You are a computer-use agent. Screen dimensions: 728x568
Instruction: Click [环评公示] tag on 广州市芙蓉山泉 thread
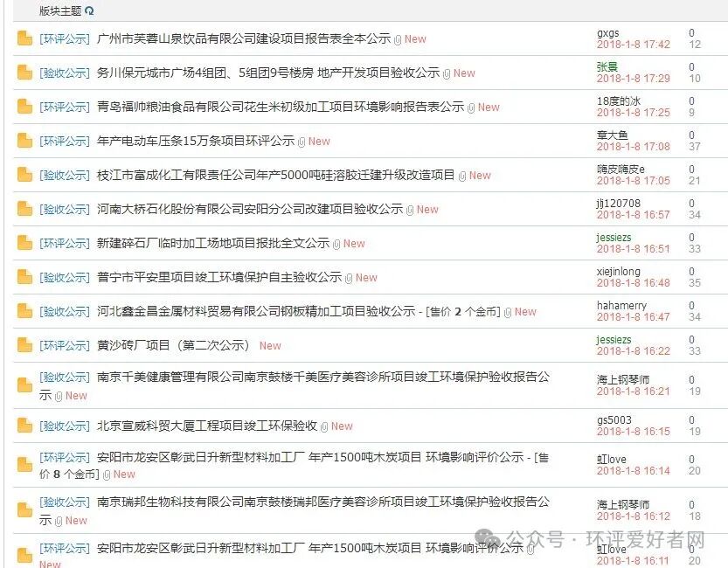(x=65, y=38)
